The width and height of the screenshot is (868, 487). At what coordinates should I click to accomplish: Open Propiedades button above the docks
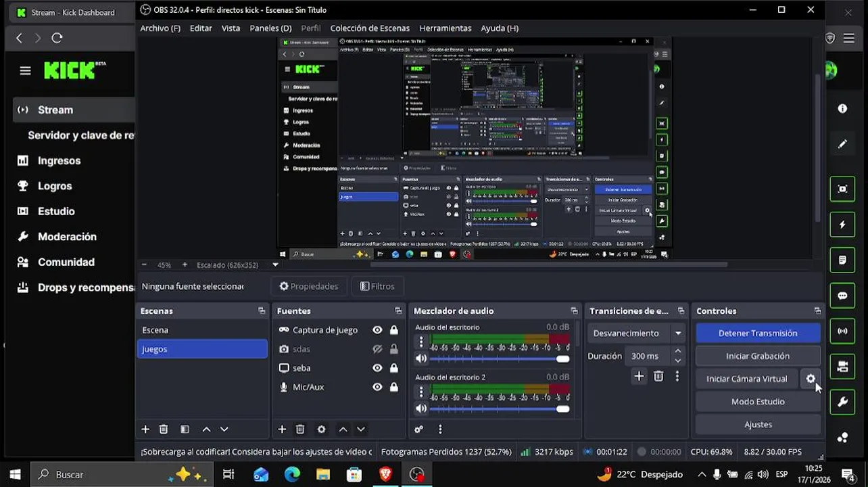(309, 286)
